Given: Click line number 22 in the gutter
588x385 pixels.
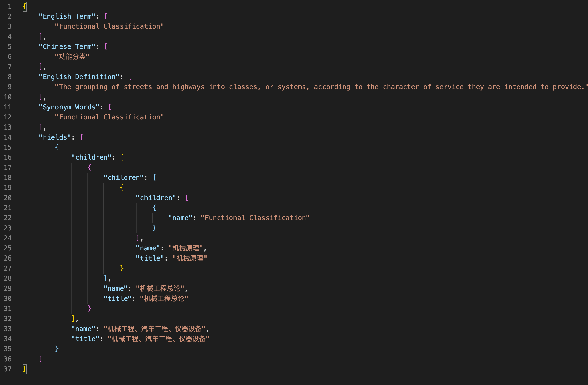Looking at the screenshot, I should (x=8, y=218).
